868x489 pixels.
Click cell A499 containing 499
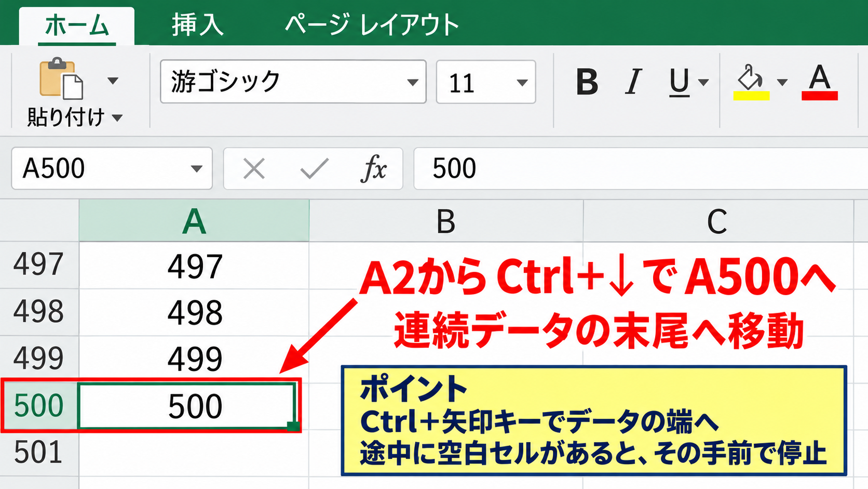tap(194, 359)
